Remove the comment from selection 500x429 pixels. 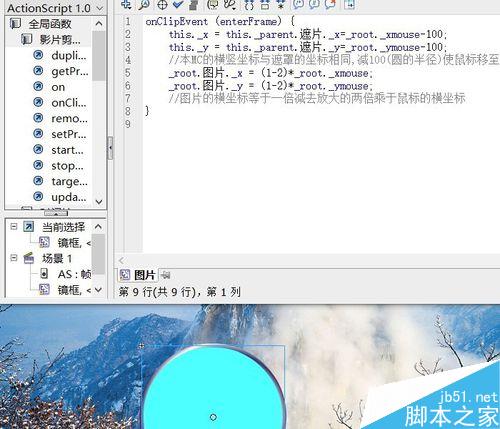pyautogui.click(x=330, y=4)
